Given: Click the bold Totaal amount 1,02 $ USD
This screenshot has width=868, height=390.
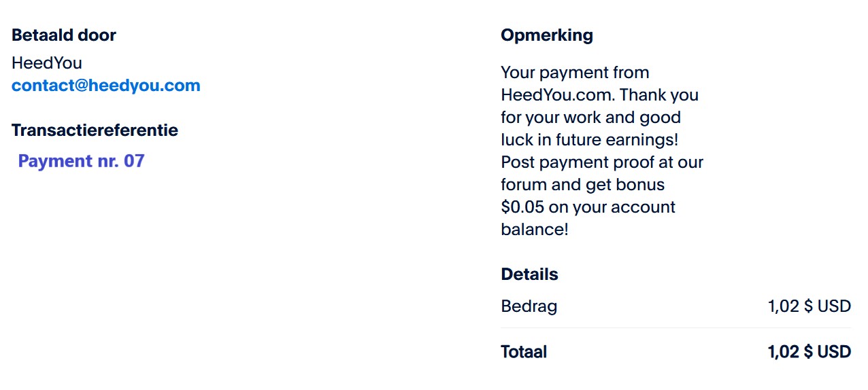Looking at the screenshot, I should click(x=809, y=352).
